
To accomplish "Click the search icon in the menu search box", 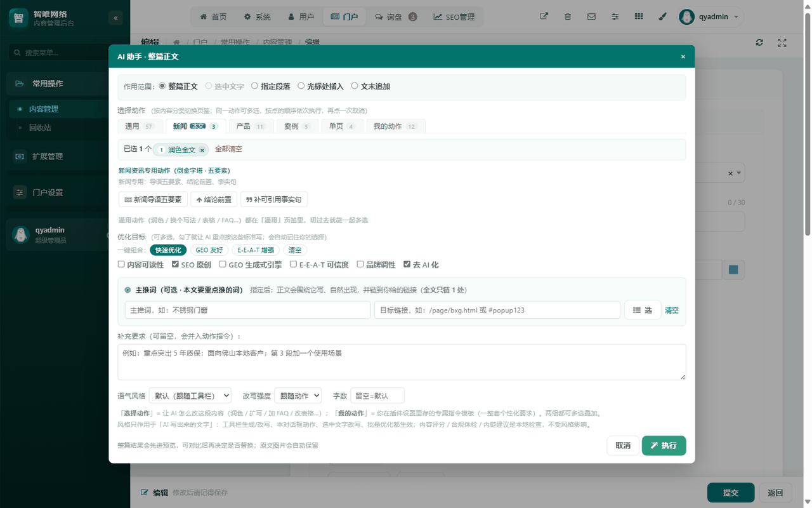I will click(x=17, y=53).
